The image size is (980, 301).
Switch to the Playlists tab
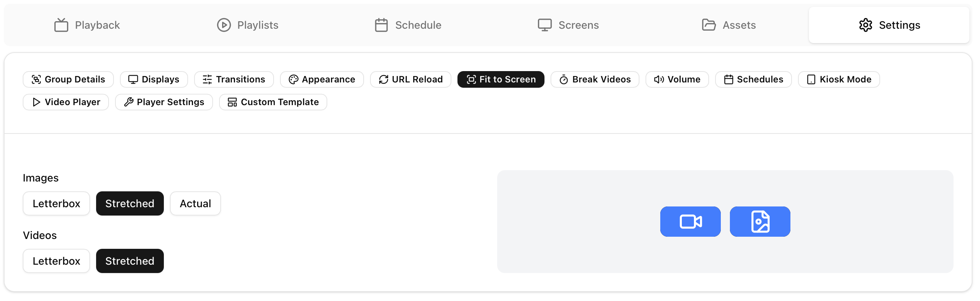coord(248,25)
